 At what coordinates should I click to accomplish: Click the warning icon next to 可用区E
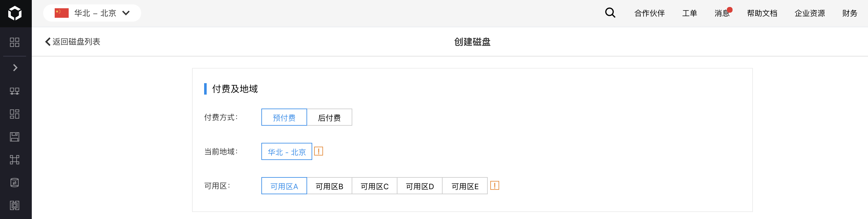(x=495, y=186)
